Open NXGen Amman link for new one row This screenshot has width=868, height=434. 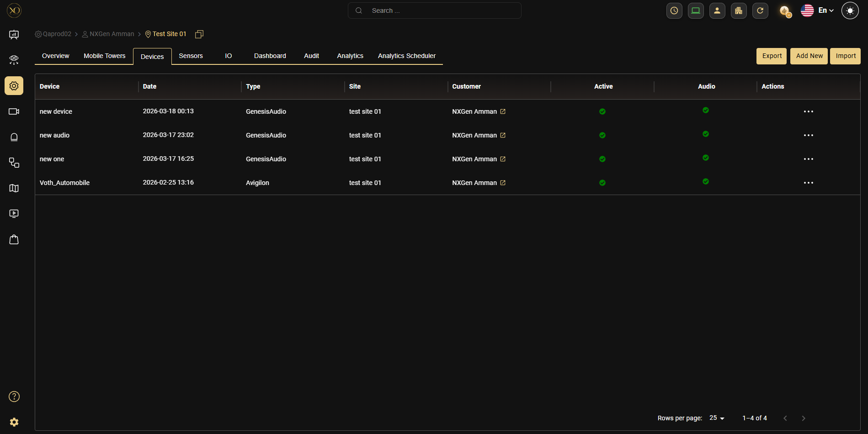503,159
